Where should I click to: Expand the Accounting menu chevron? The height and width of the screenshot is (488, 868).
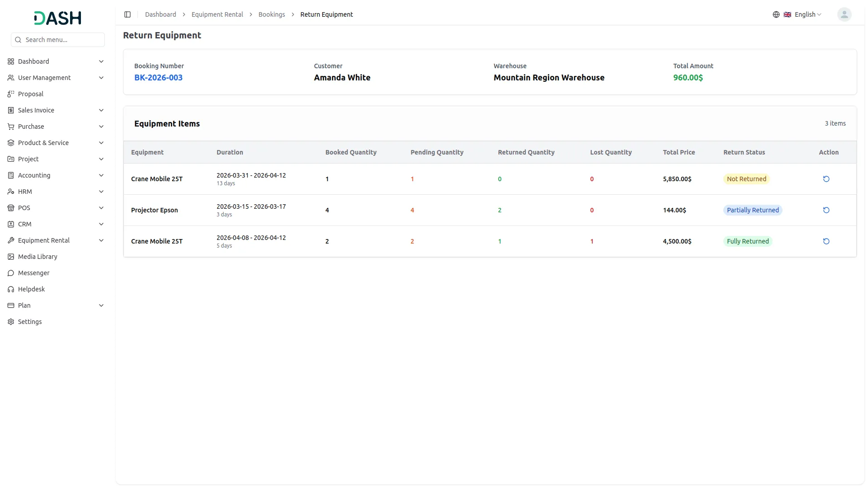pyautogui.click(x=101, y=175)
